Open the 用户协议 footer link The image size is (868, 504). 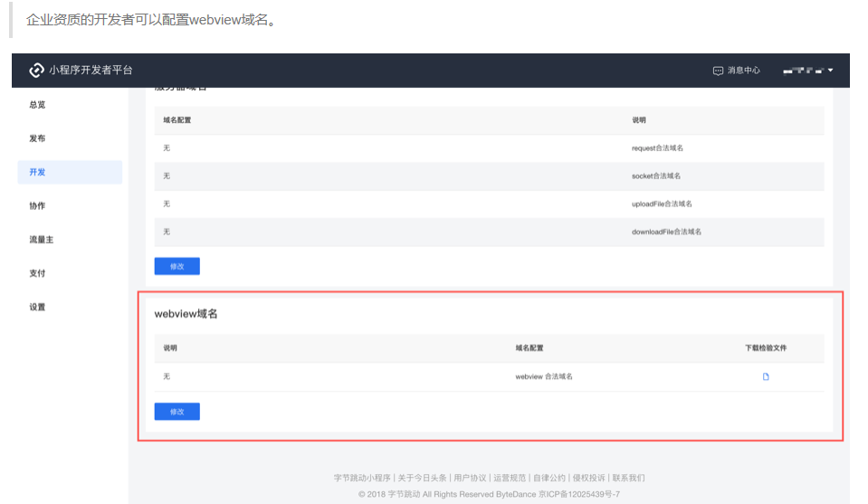[x=470, y=478]
